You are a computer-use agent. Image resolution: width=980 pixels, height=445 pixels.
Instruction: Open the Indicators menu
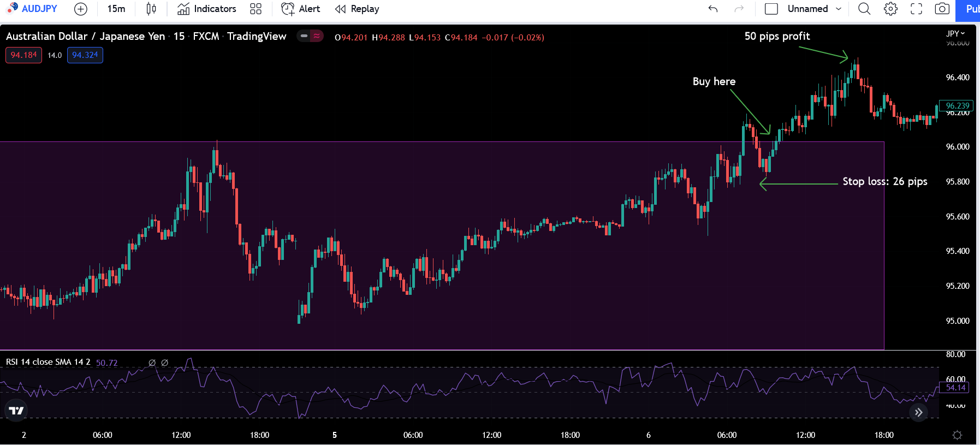tap(207, 9)
